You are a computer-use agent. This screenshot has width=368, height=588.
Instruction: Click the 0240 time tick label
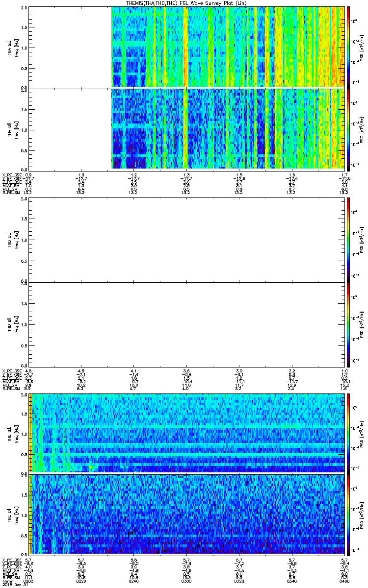tap(133, 580)
